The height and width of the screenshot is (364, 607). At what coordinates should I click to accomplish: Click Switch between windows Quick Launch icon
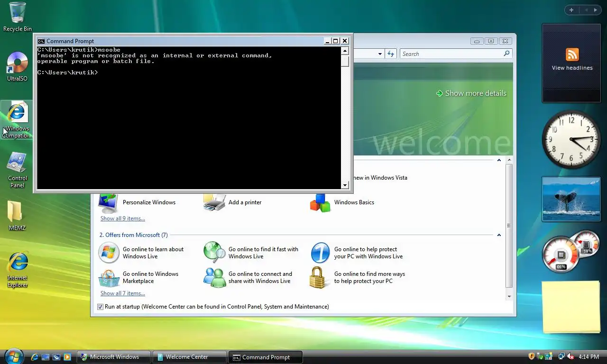(x=56, y=357)
